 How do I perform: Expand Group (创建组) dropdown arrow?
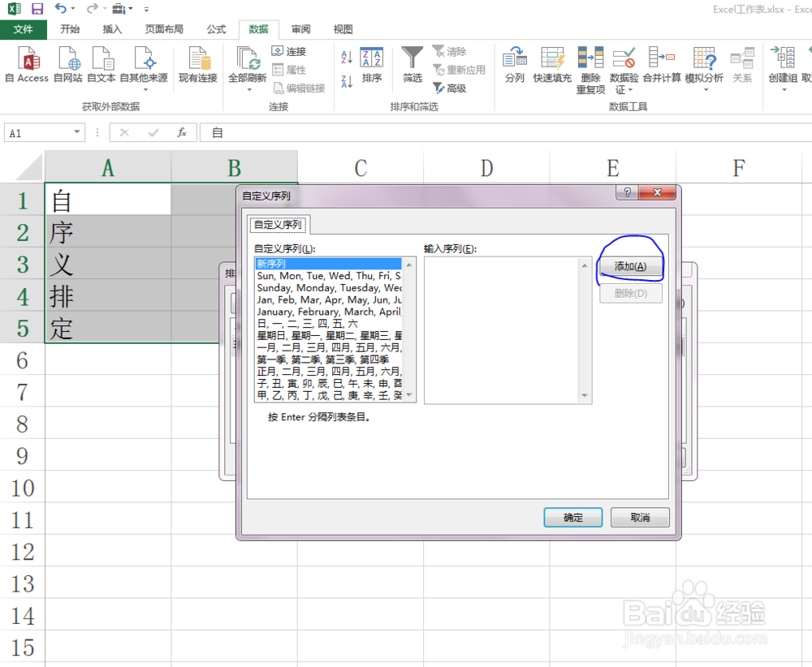pyautogui.click(x=784, y=90)
